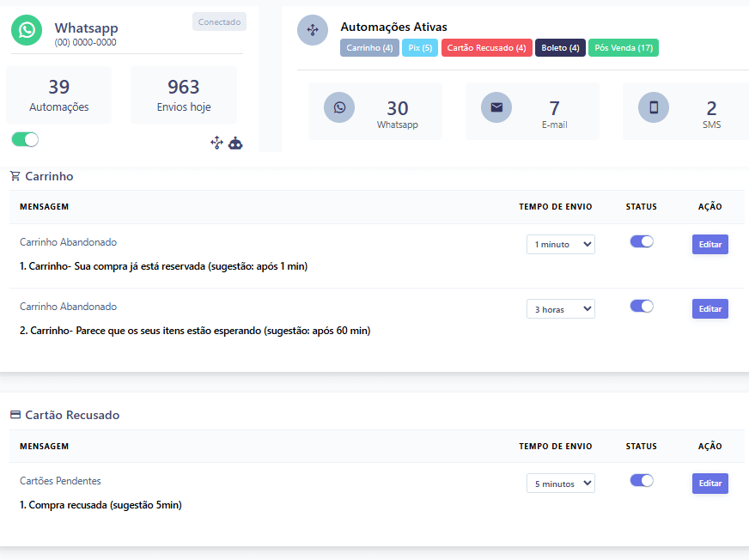This screenshot has height=560, width=749.
Task: Click the WhatsApp icon next to 30
Action: click(339, 107)
